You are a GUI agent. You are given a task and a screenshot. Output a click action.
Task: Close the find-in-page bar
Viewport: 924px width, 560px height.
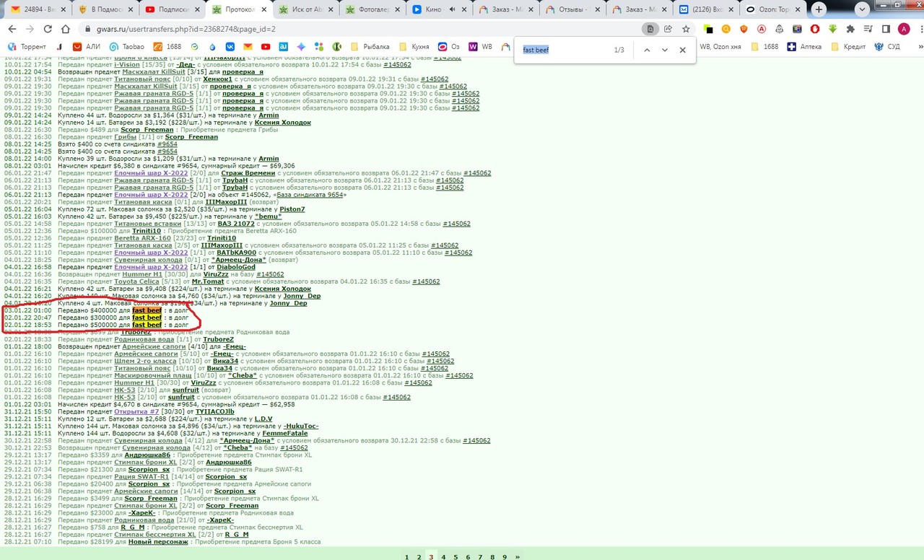(683, 50)
